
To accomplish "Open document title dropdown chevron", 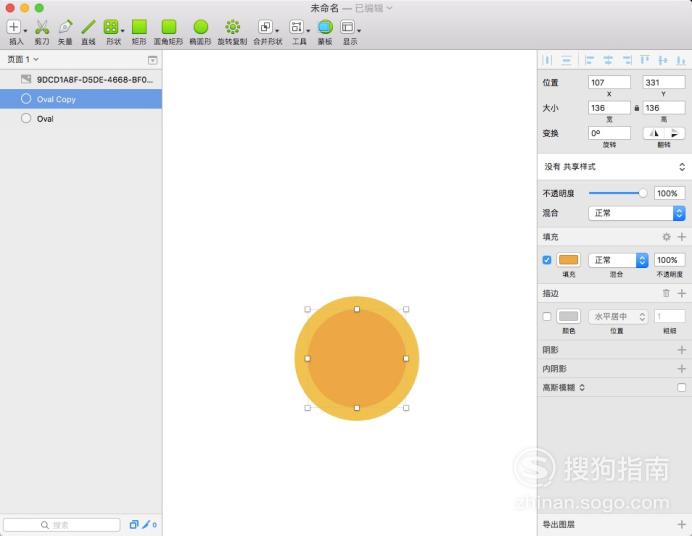I will 389,8.
